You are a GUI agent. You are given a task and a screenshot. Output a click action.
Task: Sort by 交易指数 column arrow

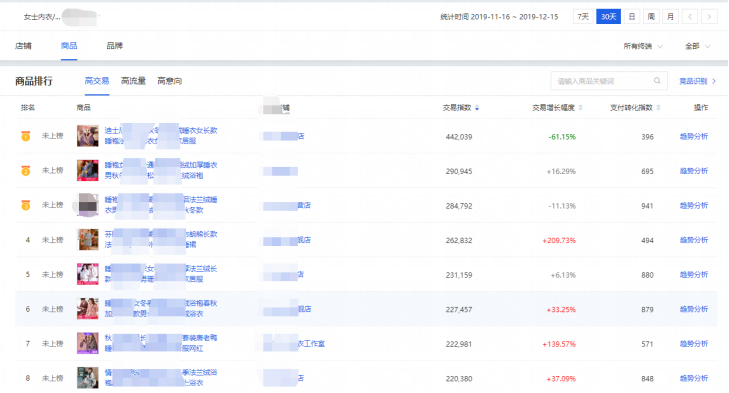click(477, 108)
